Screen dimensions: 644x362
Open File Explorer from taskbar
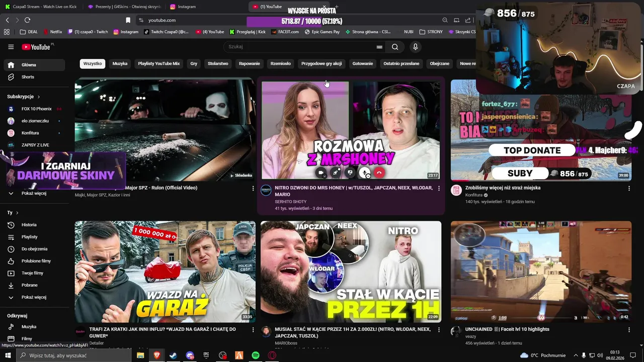140,355
